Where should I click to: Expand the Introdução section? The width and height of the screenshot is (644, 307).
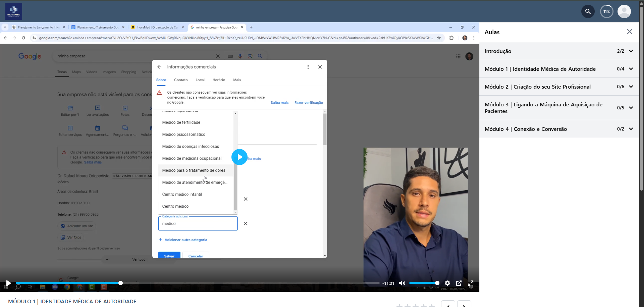[559, 51]
